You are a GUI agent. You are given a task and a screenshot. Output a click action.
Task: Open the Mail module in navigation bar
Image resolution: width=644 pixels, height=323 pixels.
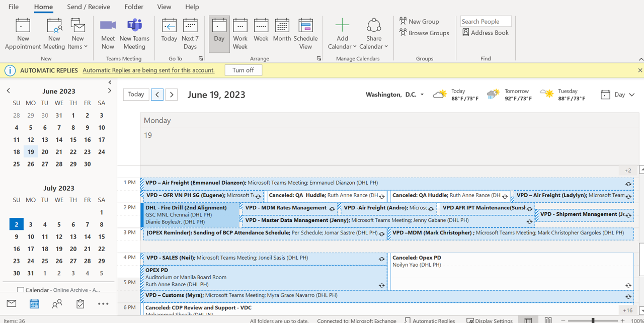click(12, 303)
